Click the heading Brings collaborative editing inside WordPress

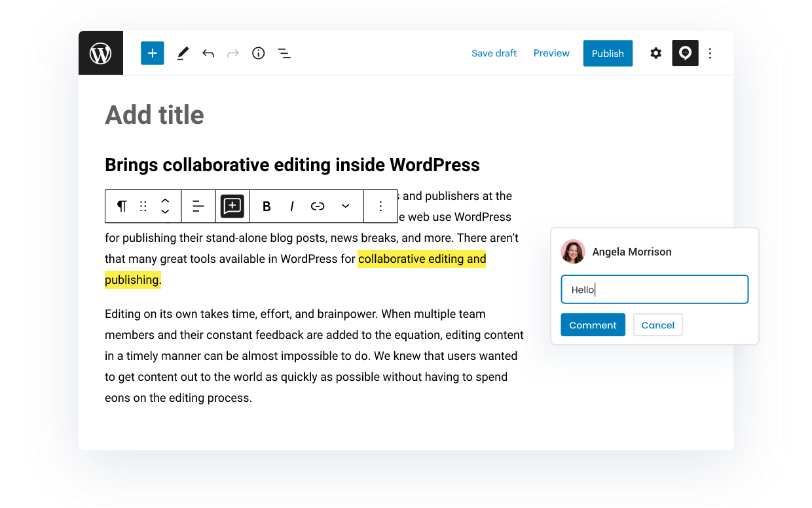(x=292, y=165)
